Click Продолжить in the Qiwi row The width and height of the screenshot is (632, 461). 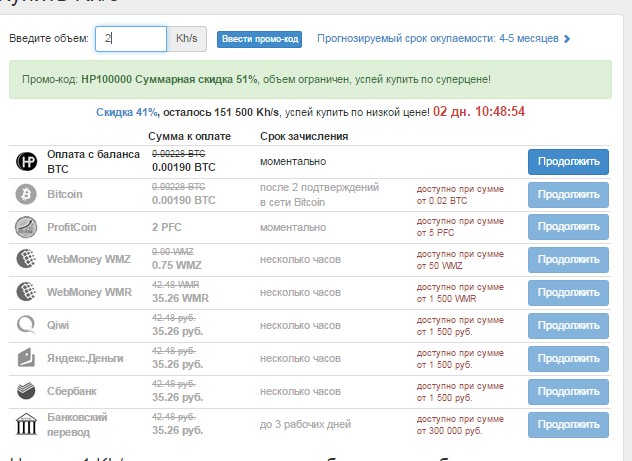pyautogui.click(x=568, y=326)
